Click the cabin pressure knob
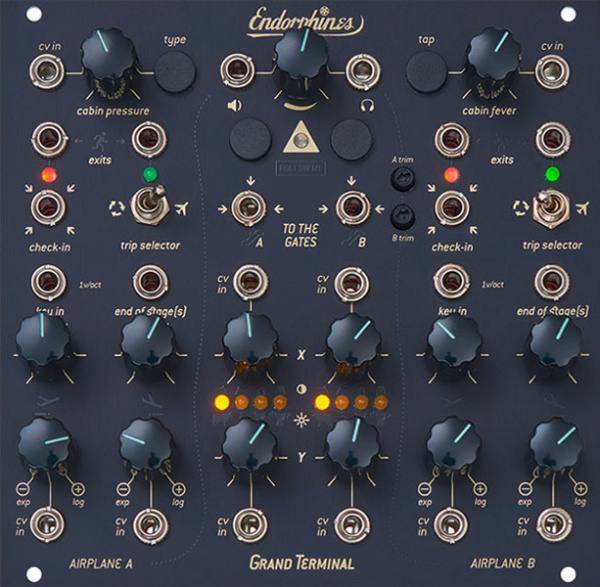The height and width of the screenshot is (587, 600). coord(108,57)
